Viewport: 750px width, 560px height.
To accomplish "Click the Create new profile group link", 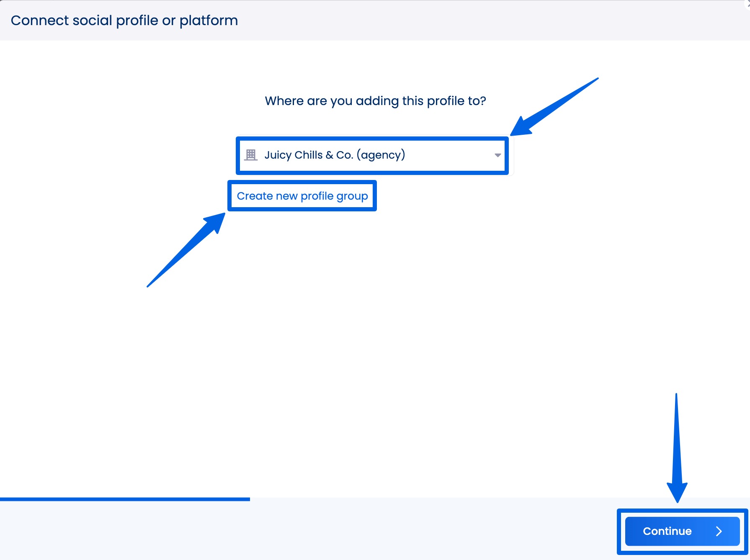I will click(x=302, y=196).
